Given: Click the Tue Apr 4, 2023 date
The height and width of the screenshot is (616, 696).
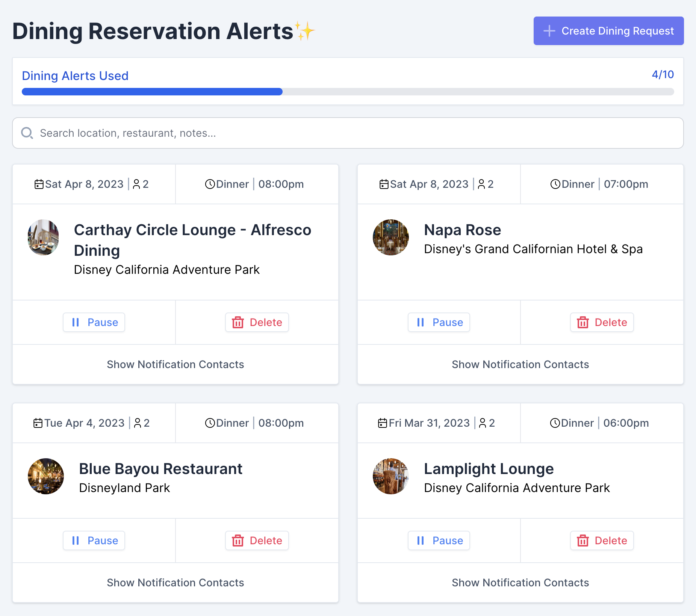Looking at the screenshot, I should pos(85,423).
